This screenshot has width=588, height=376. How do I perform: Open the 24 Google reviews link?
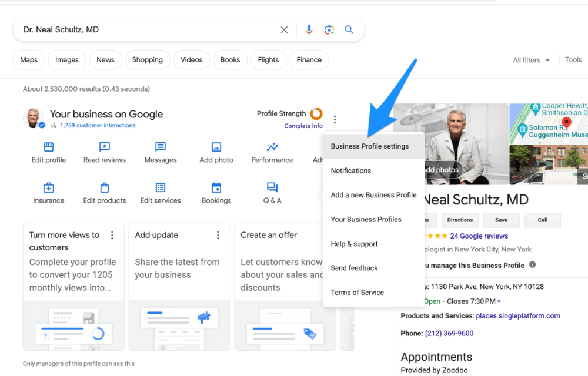tap(479, 235)
